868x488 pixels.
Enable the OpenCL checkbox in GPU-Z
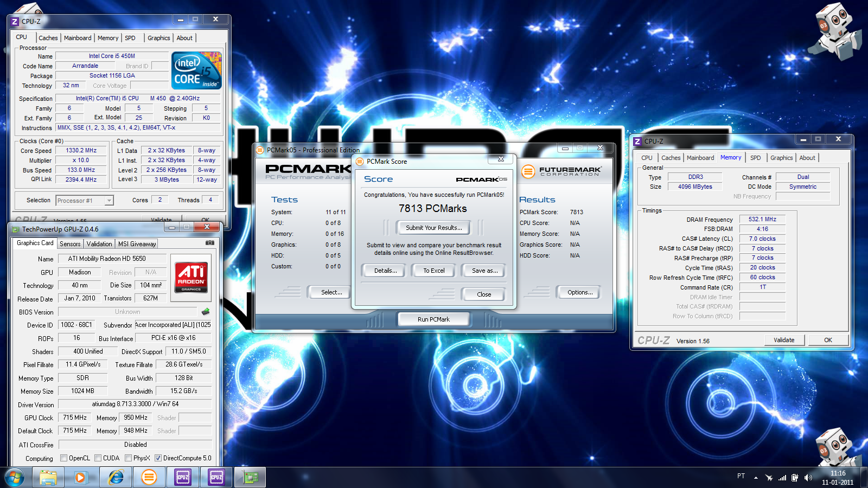(x=64, y=458)
